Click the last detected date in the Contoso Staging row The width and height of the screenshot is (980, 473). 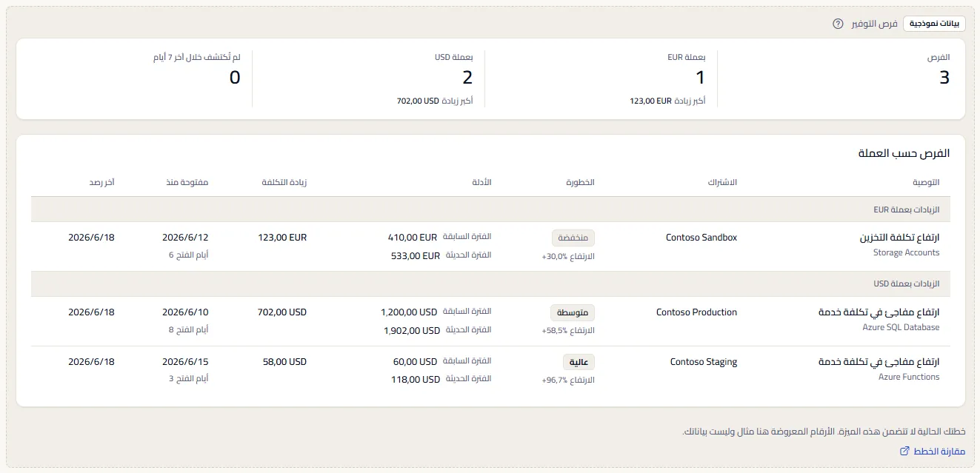(91, 362)
